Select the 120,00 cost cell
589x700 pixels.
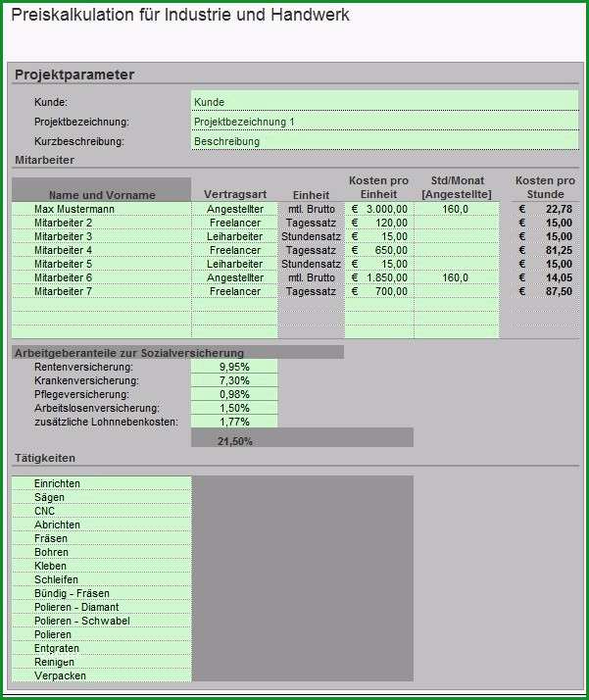(x=379, y=223)
